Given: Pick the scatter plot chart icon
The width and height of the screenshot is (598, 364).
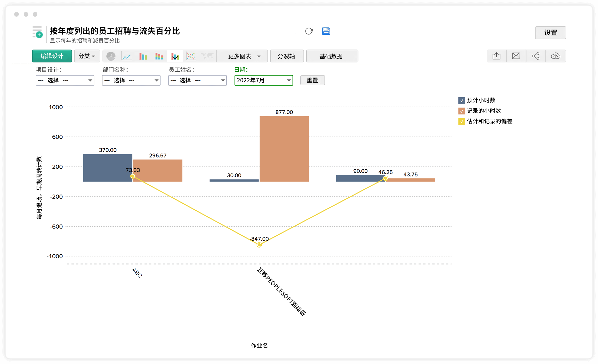Looking at the screenshot, I should pyautogui.click(x=191, y=56).
